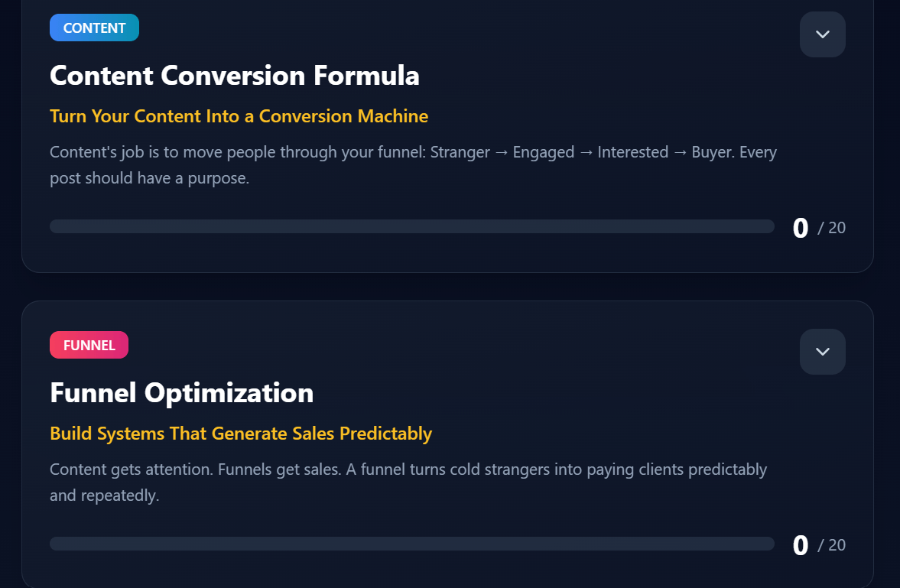This screenshot has height=588, width=900.
Task: Open the Funnel Optimization heading
Action: coord(181,393)
